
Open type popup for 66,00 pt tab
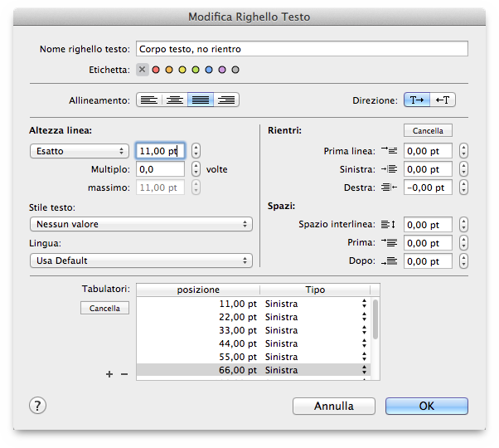click(x=365, y=370)
